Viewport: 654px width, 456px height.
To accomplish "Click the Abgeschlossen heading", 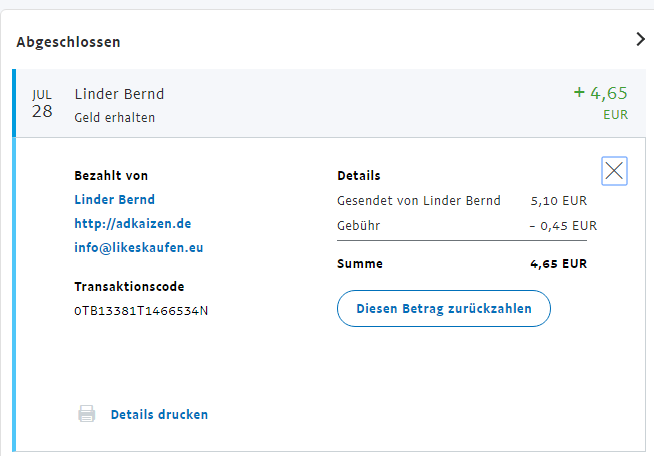I will click(68, 42).
